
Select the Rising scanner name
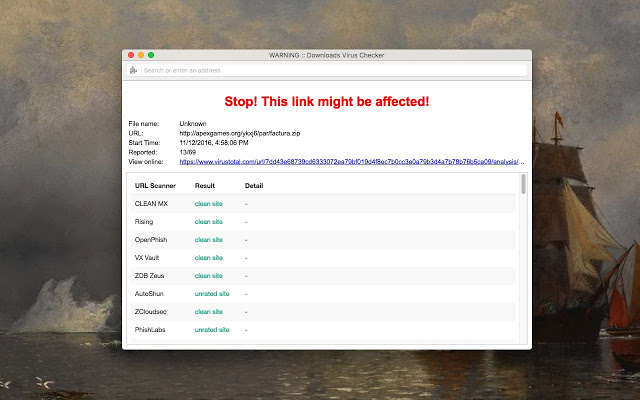coord(144,221)
